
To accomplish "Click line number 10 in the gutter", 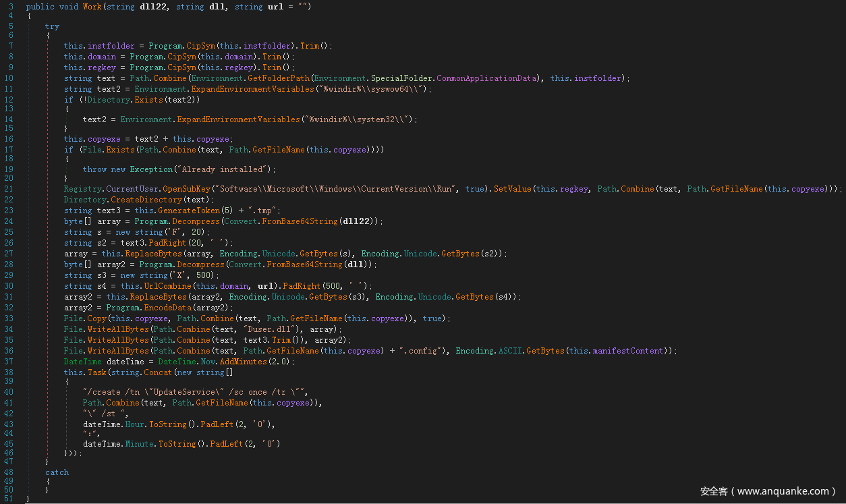I will (x=9, y=78).
